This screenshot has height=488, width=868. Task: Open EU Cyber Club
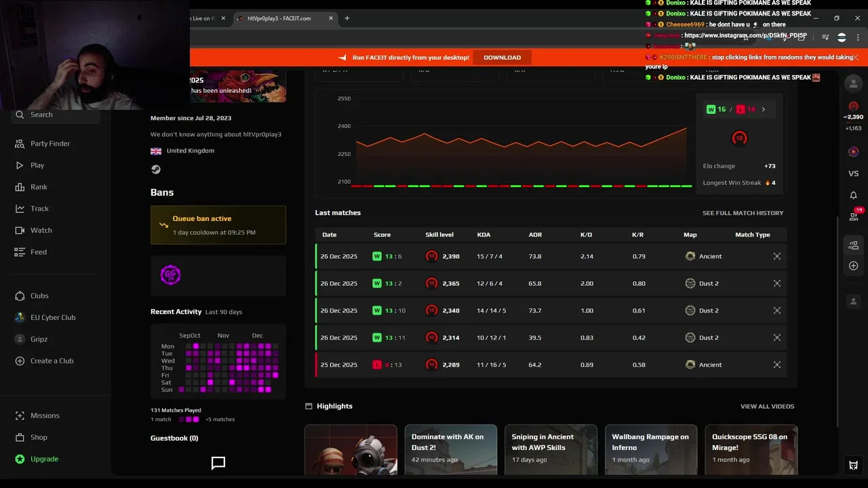pyautogui.click(x=45, y=317)
